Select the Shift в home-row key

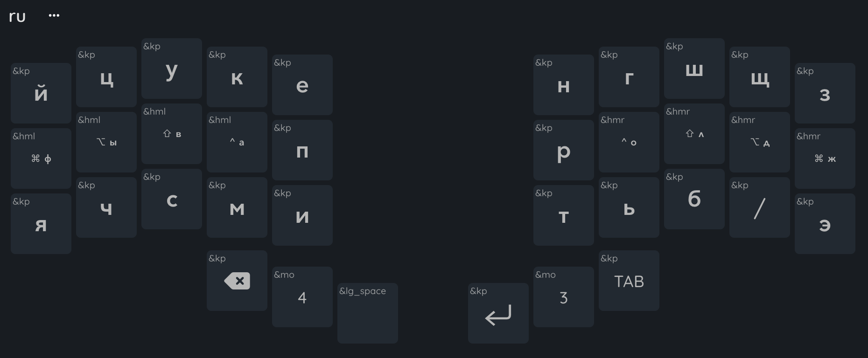(172, 134)
